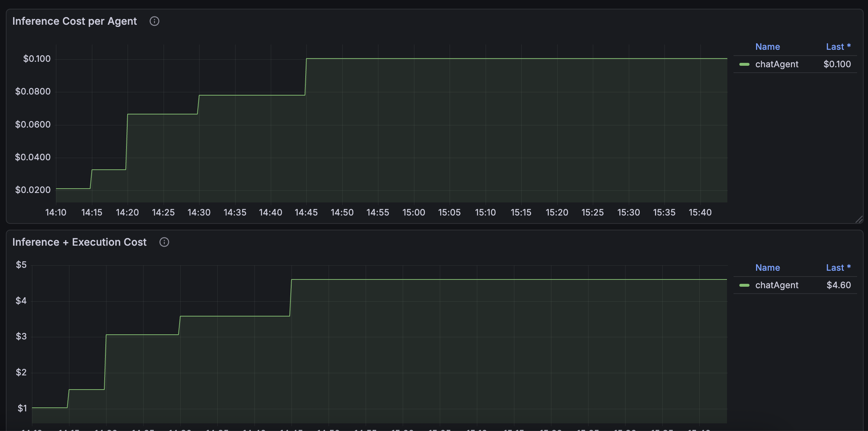Click the info icon on Inference + Execution Cost panel
868x431 pixels.
coord(164,242)
